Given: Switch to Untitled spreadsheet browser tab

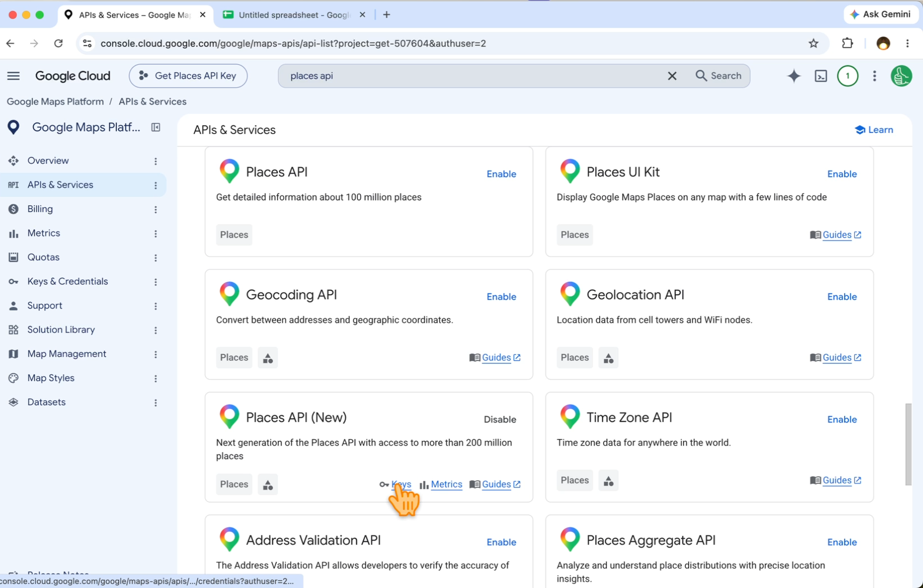Looking at the screenshot, I should [294, 15].
